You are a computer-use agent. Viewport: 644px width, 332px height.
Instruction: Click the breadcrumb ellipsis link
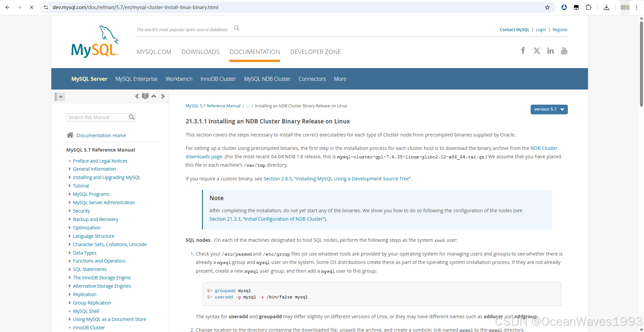click(248, 106)
